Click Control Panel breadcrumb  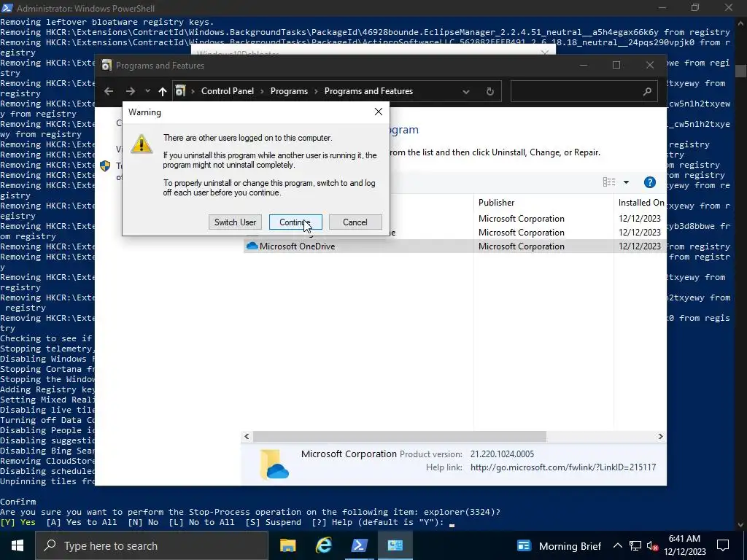[228, 91]
